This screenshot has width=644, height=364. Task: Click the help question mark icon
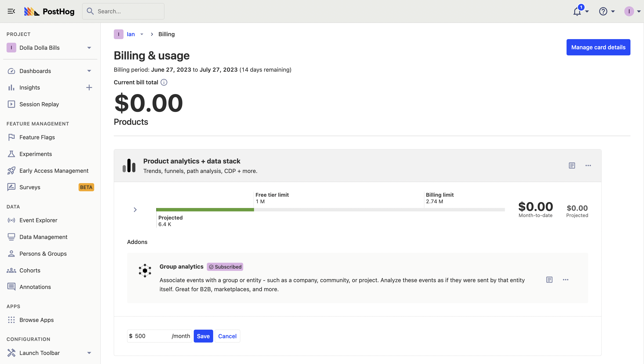[603, 12]
